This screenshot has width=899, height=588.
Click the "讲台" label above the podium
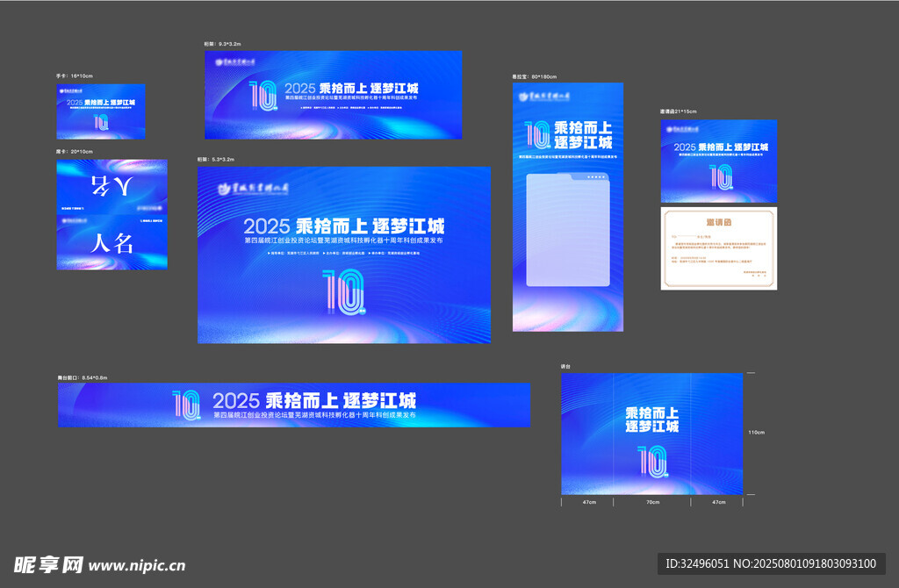565,366
